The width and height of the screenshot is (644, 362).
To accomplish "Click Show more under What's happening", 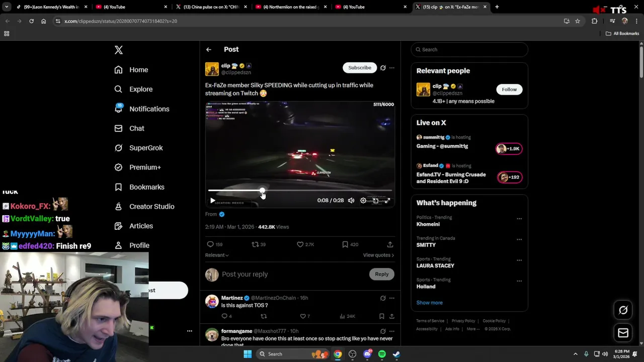I will click(x=430, y=303).
